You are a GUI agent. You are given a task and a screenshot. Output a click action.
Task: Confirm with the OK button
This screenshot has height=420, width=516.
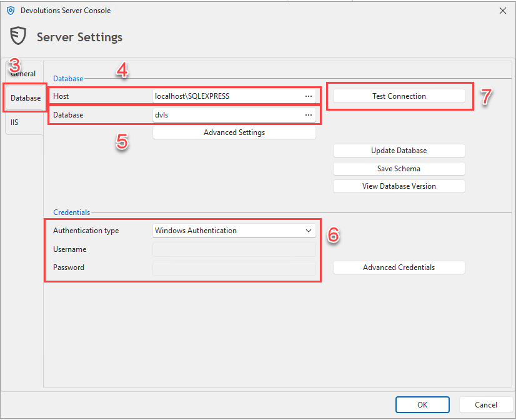422,405
